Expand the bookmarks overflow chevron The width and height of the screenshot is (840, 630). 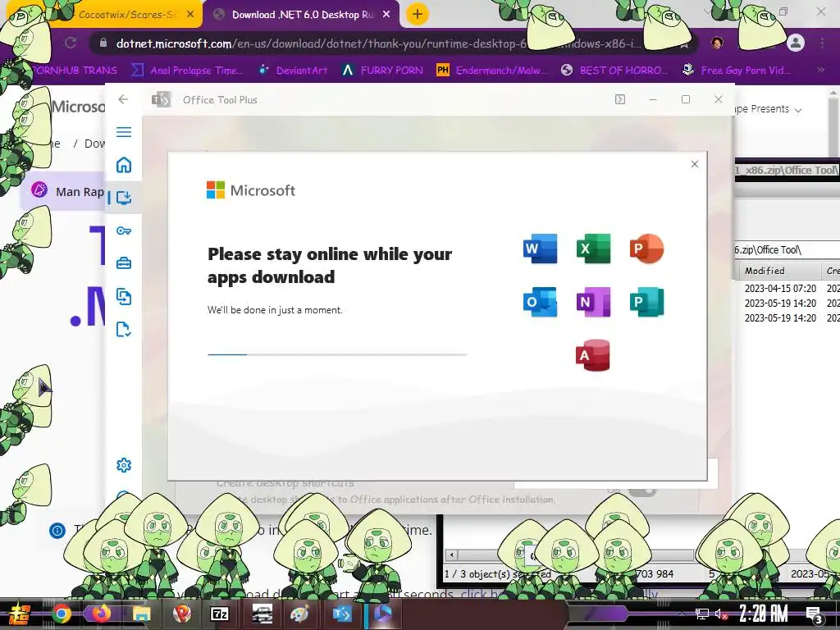(x=820, y=70)
